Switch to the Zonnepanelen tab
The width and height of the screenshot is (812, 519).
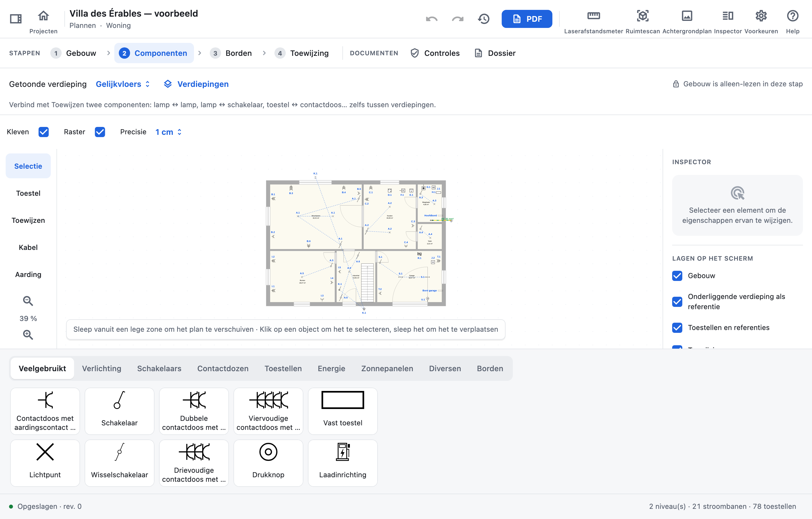pyautogui.click(x=387, y=368)
